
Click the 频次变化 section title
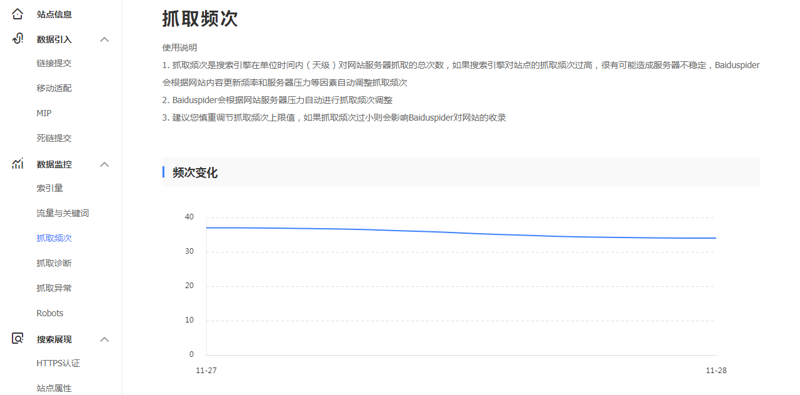pos(195,172)
